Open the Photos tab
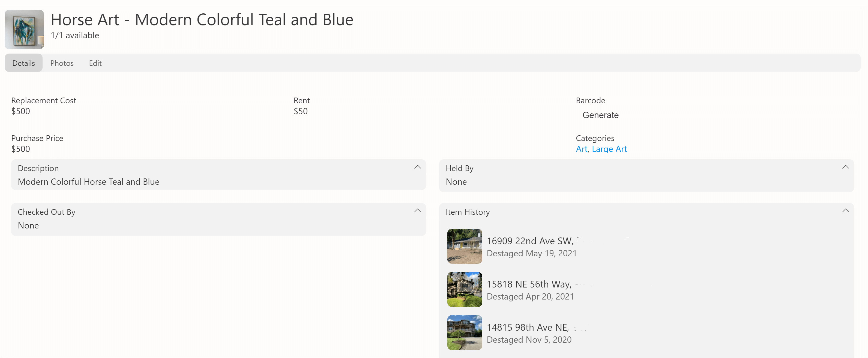Screen dimensions: 868x358 tap(62, 63)
